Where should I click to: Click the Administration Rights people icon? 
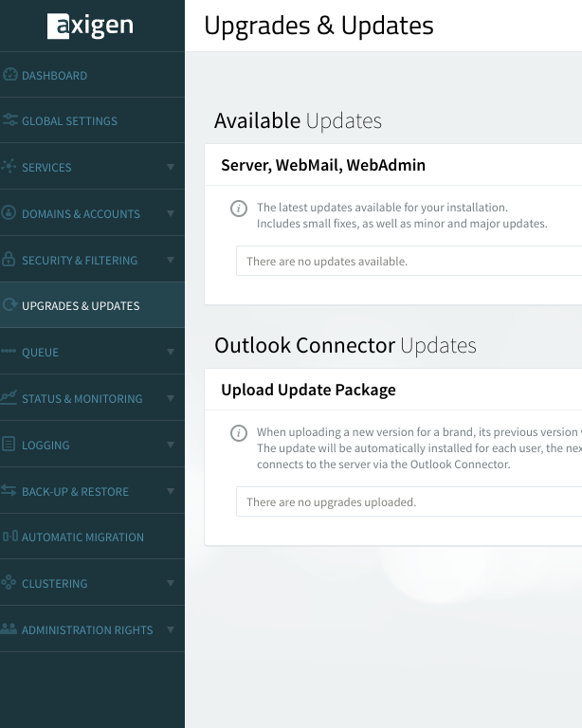tap(9, 628)
